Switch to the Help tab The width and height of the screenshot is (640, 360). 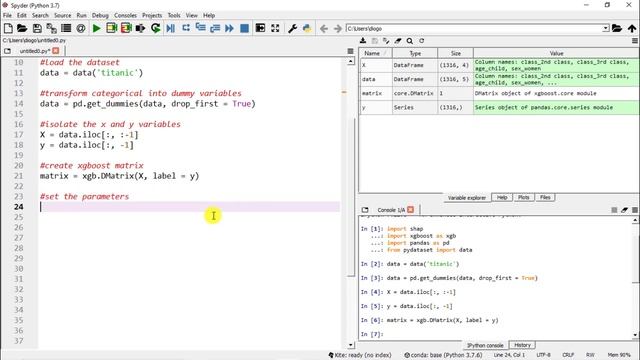(x=502, y=197)
